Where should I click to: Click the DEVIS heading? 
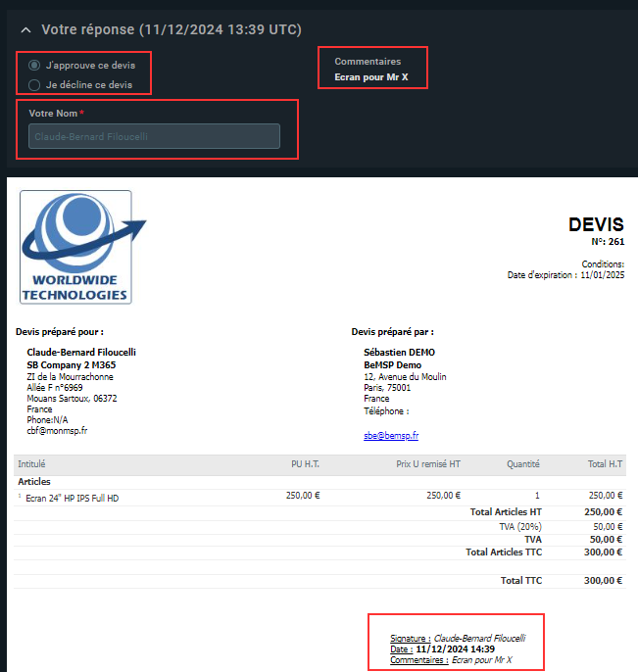pos(596,224)
